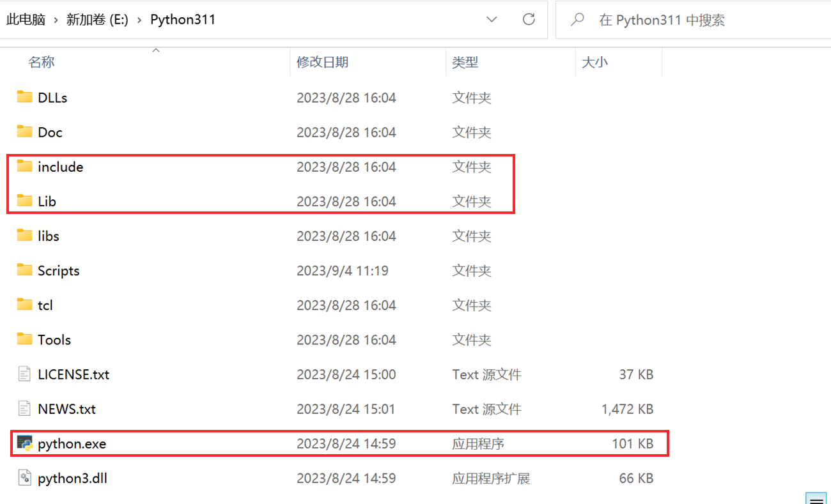
Task: Click the Text 源文件 type of LICENSE.txt
Action: [486, 374]
